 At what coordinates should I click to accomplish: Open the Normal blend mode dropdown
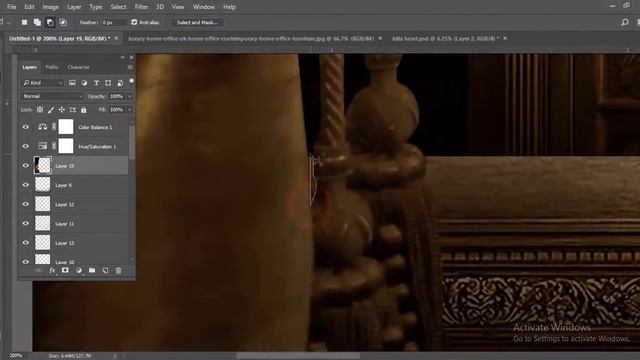pos(52,96)
